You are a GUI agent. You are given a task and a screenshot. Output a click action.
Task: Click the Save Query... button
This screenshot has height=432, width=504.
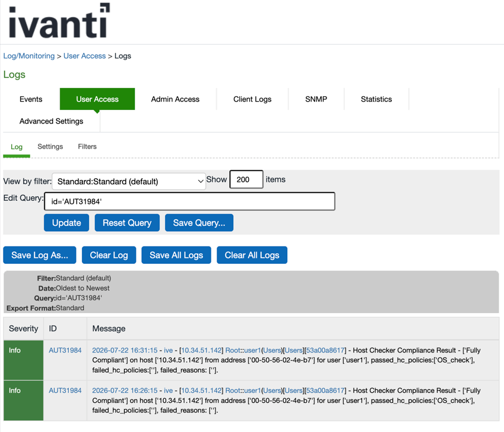click(x=199, y=223)
